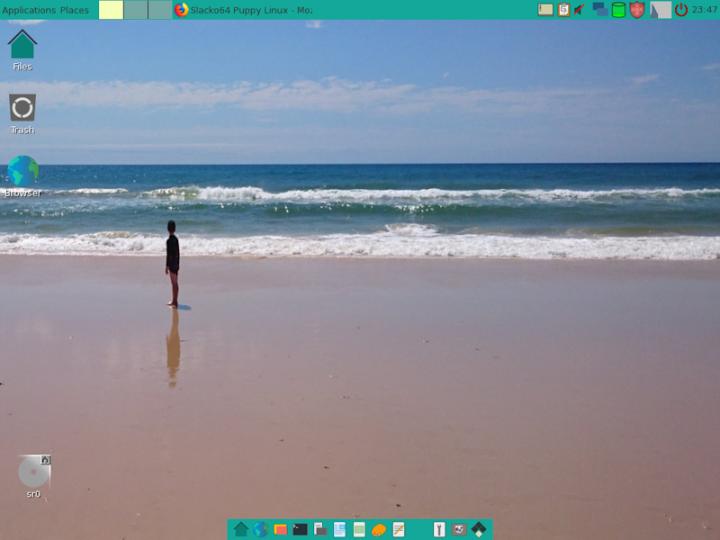
Task: Click the home icon in the bottom dock
Action: coord(240,529)
